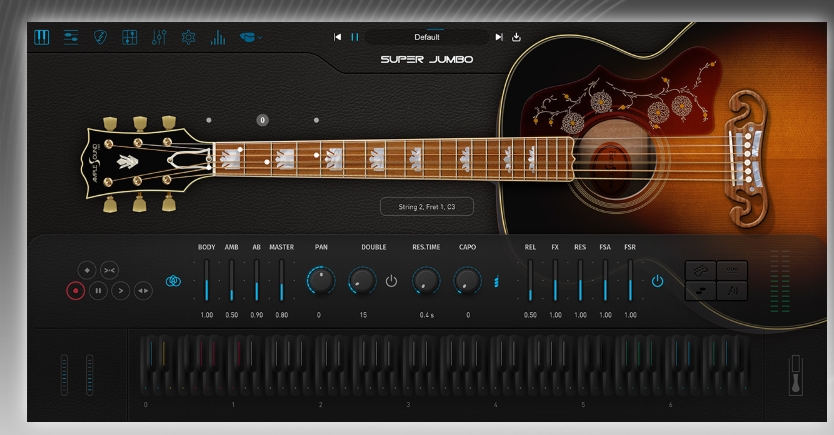Image resolution: width=834 pixels, height=435 pixels.
Task: Click the REL value 0.50
Action: pos(530,315)
